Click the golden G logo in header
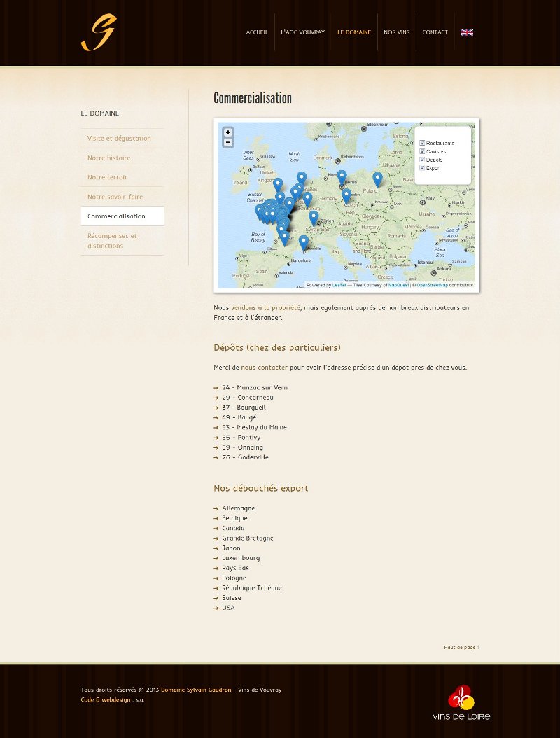 (x=98, y=33)
